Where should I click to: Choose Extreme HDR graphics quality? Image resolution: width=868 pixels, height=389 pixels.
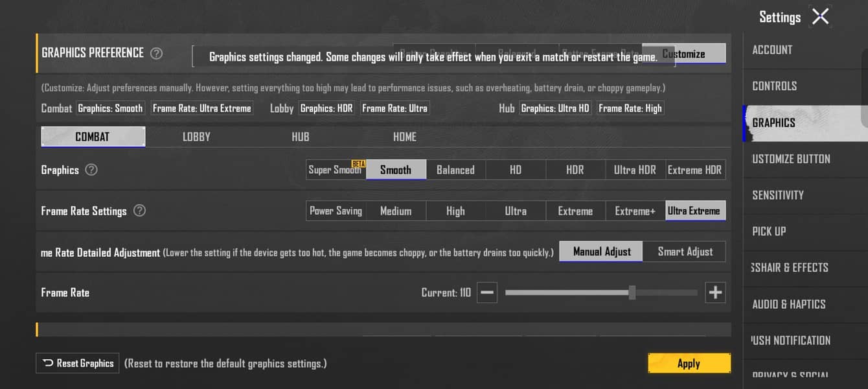tap(694, 170)
